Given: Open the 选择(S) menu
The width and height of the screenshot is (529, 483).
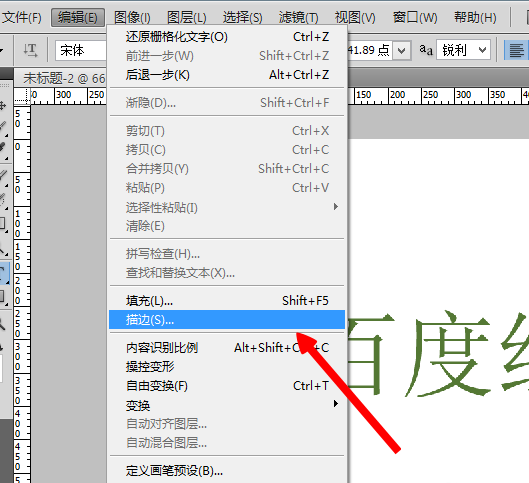Looking at the screenshot, I should click(x=242, y=17).
